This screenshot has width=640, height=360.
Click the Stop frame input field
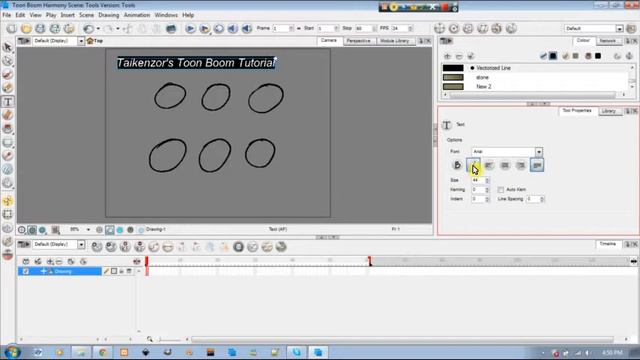pos(364,29)
